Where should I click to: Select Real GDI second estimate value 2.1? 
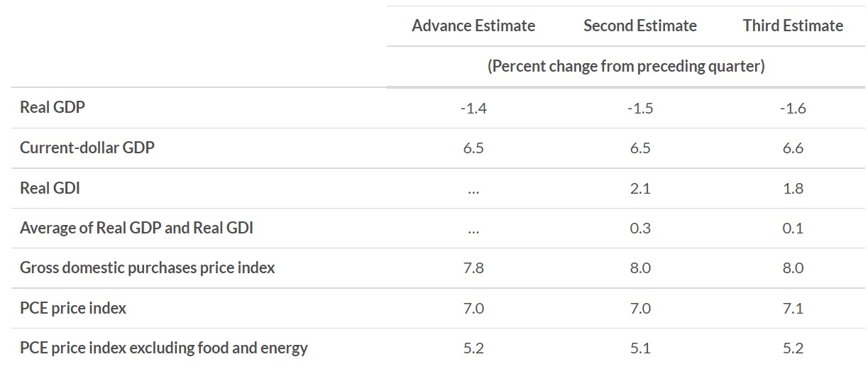click(x=639, y=188)
